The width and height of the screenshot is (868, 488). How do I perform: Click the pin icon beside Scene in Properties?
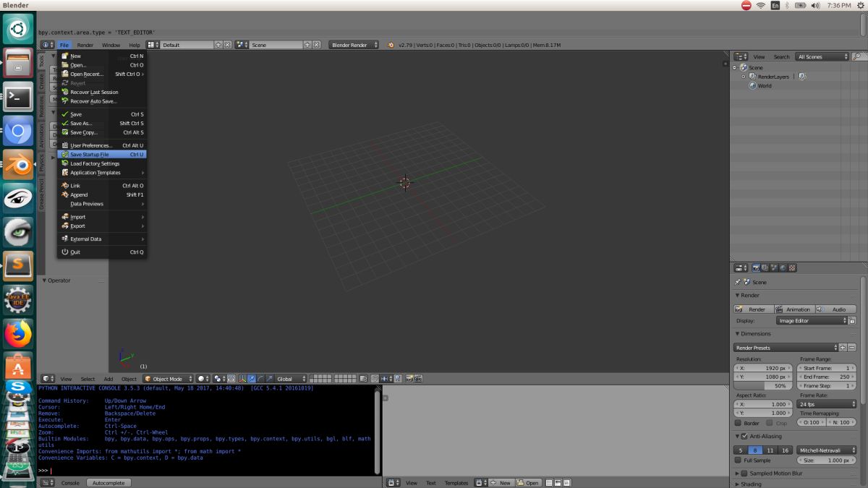coord(738,283)
